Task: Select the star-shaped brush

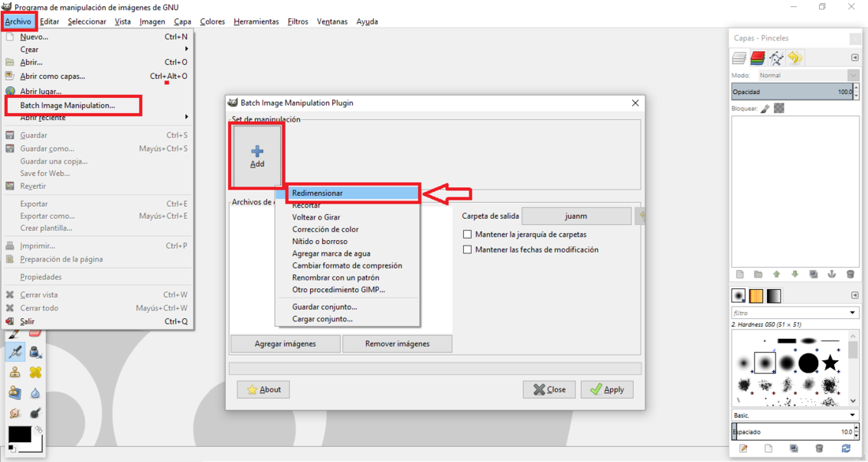Action: click(x=830, y=363)
